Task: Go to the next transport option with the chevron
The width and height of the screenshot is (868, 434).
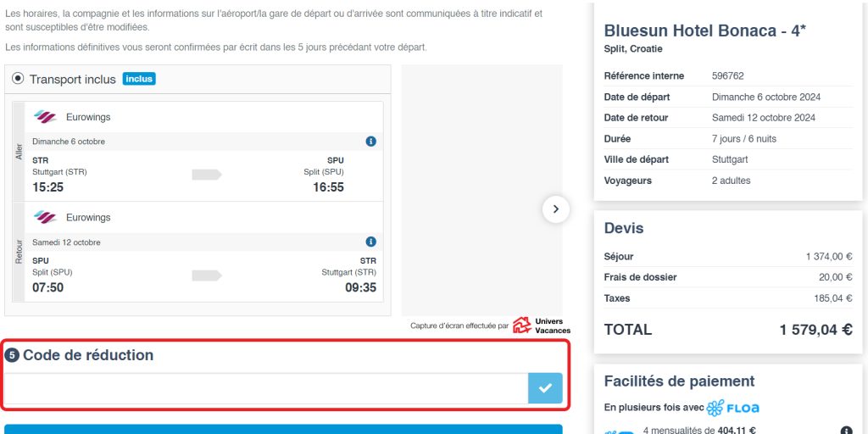Action: point(555,209)
